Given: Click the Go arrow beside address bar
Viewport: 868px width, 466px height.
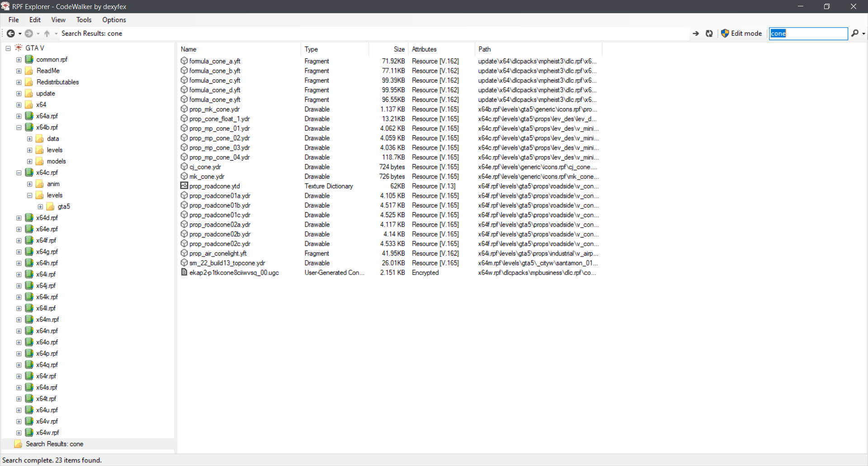Looking at the screenshot, I should [x=696, y=33].
